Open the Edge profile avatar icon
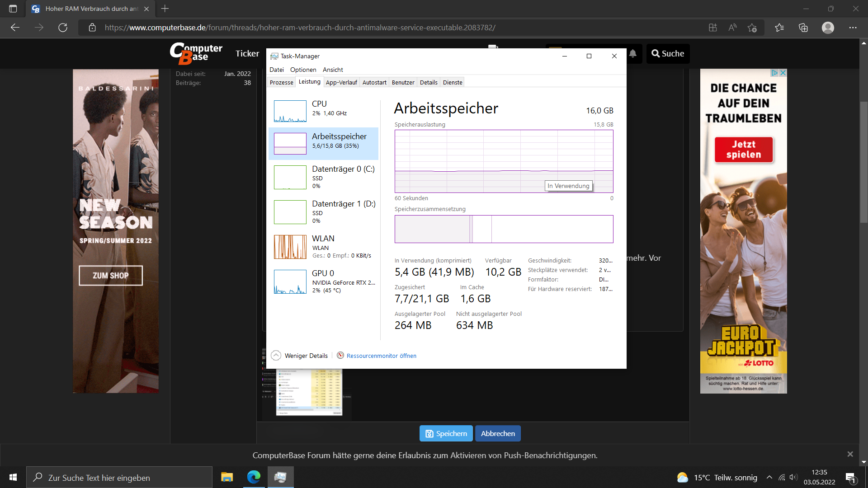868x488 pixels. click(x=828, y=28)
